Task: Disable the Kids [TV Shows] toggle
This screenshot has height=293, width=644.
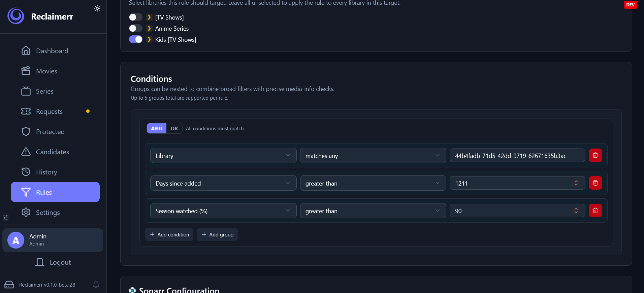Action: click(136, 39)
